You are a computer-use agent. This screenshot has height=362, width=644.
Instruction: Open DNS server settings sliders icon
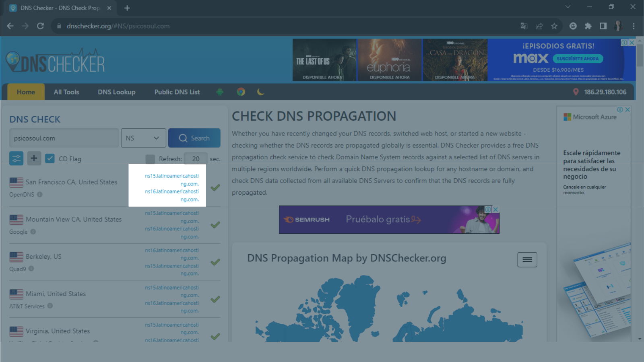coord(17,158)
